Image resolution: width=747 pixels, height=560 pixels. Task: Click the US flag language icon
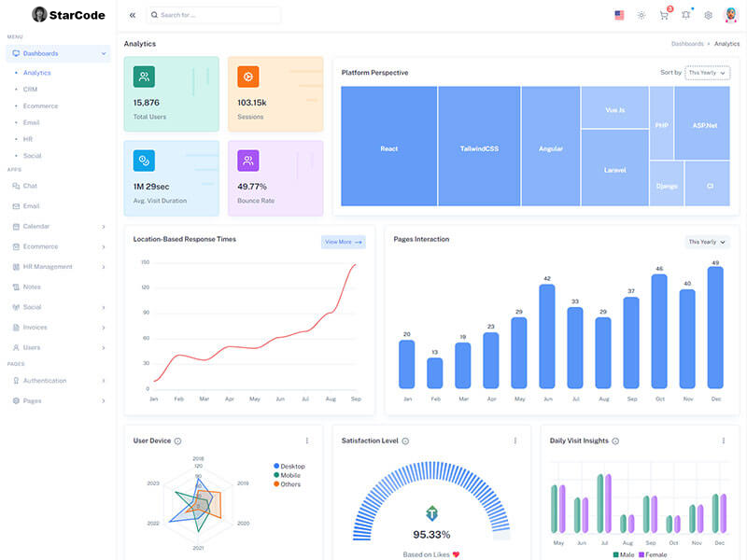coord(619,15)
